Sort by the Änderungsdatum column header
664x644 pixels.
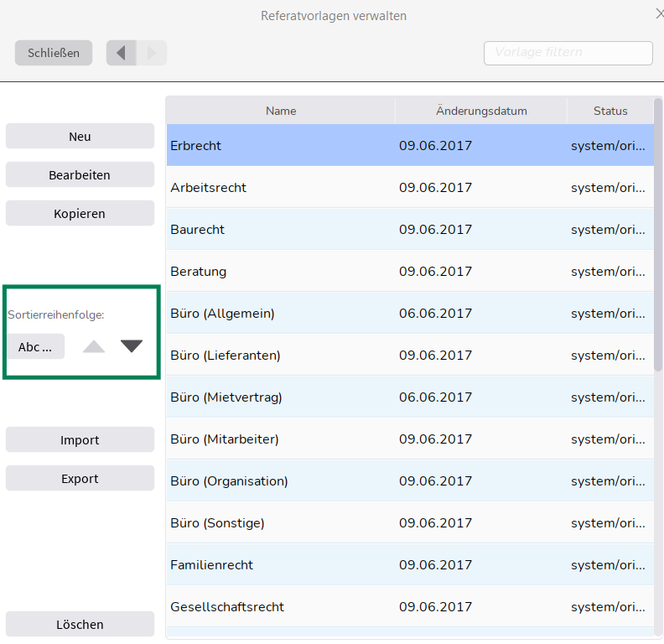point(481,111)
